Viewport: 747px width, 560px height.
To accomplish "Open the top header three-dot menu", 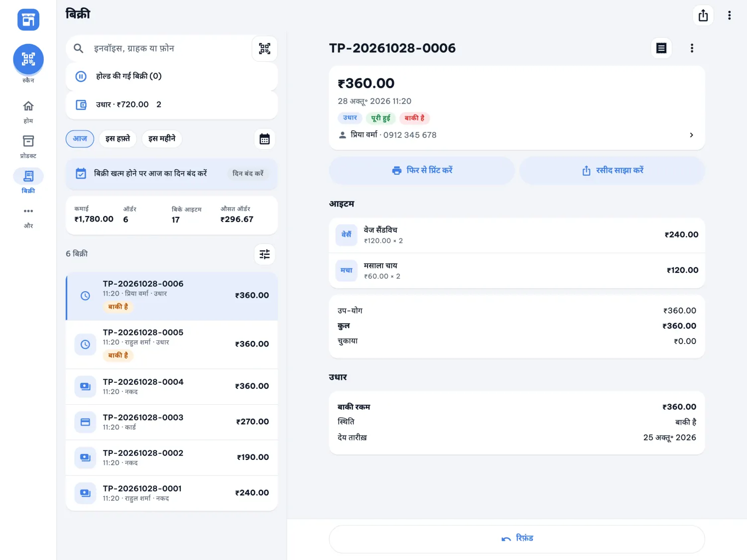I will 730,15.
